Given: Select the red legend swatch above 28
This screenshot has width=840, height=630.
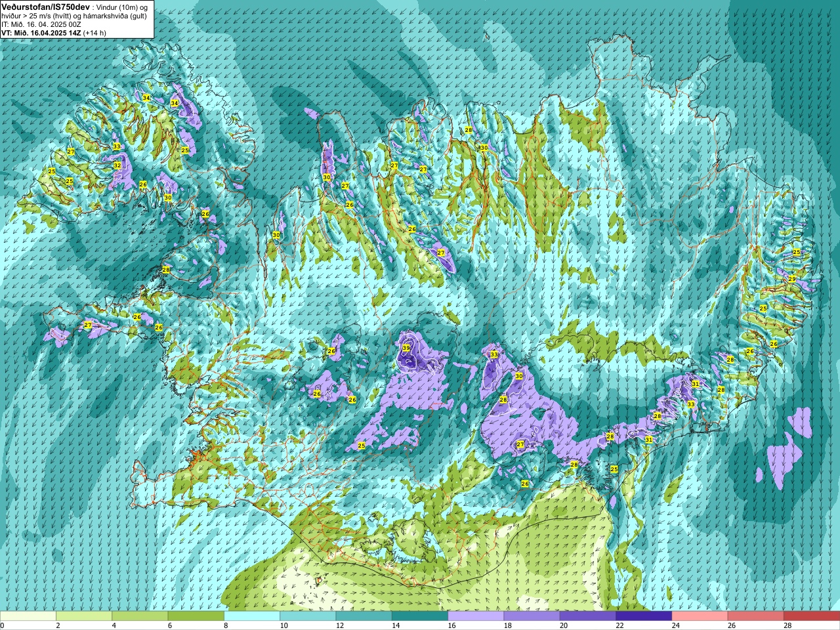Looking at the screenshot, I should click(x=812, y=616).
